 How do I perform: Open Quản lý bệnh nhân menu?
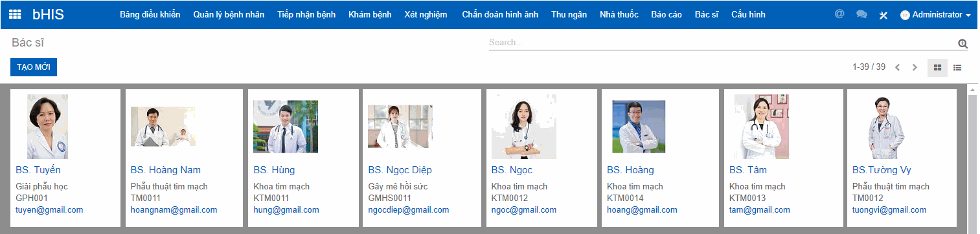click(229, 14)
